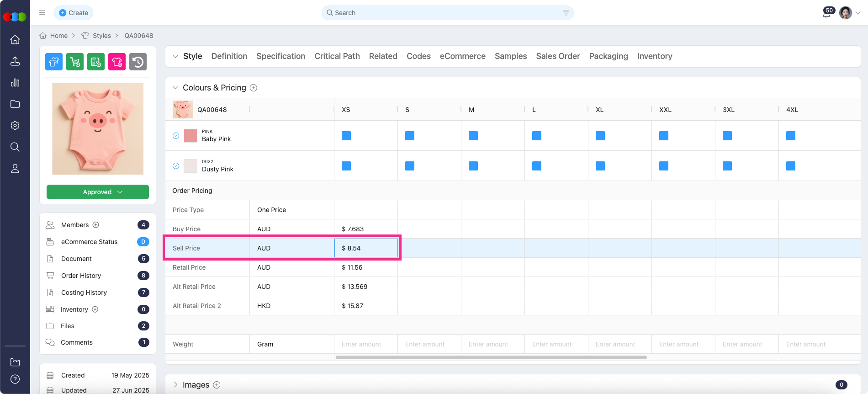This screenshot has height=394, width=868.
Task: Toggle Baby Pink XS size checkbox
Action: point(346,136)
